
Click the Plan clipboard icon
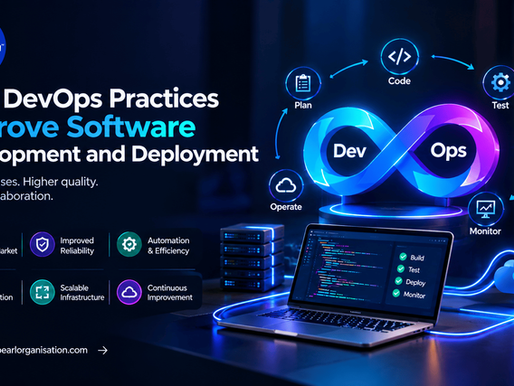pos(303,83)
